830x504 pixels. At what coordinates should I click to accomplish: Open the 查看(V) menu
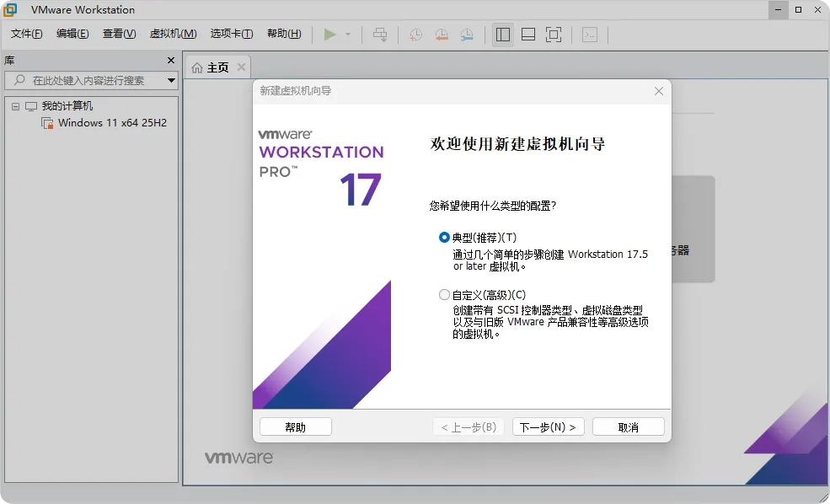pyautogui.click(x=119, y=34)
